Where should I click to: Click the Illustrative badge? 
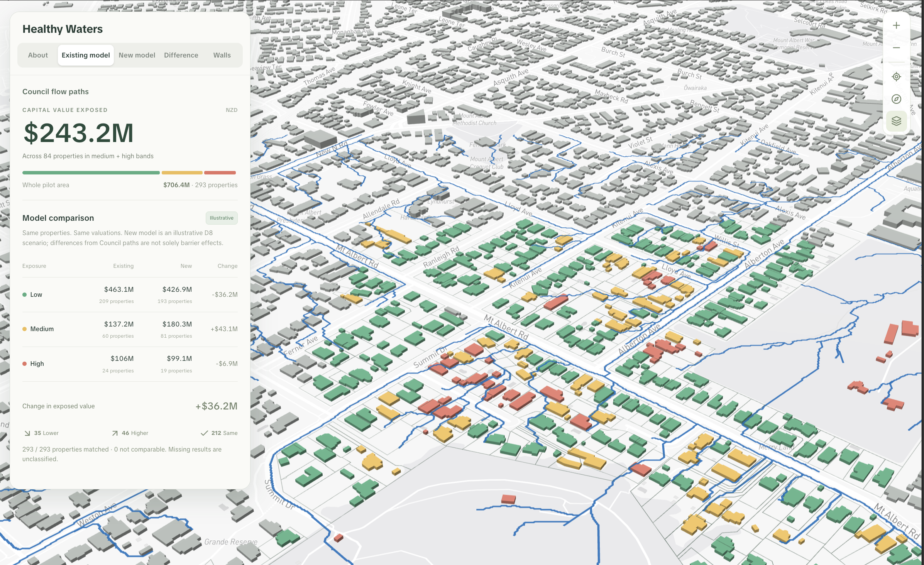click(222, 218)
